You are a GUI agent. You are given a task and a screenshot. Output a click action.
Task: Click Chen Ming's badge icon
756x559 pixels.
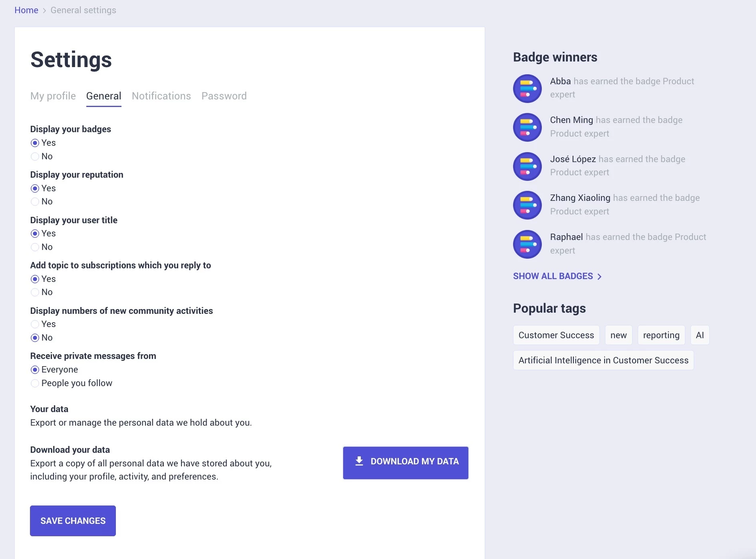pos(527,127)
